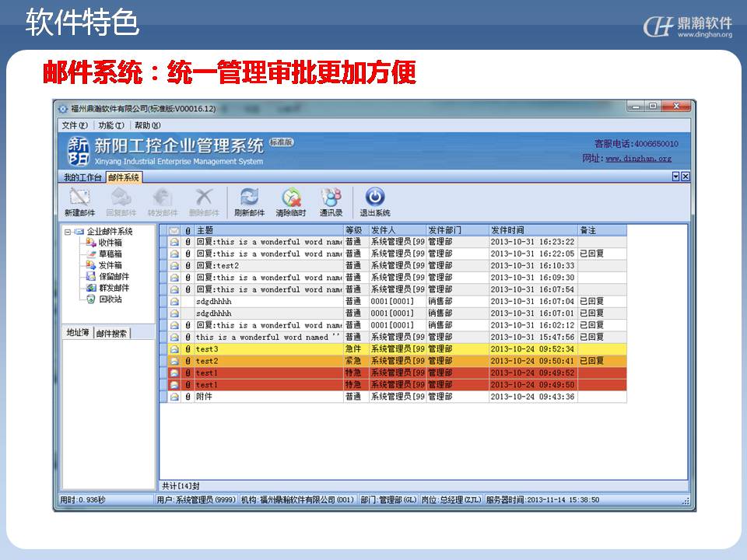
Task: Click the 发件箱 outbox folder icon
Action: [x=91, y=265]
